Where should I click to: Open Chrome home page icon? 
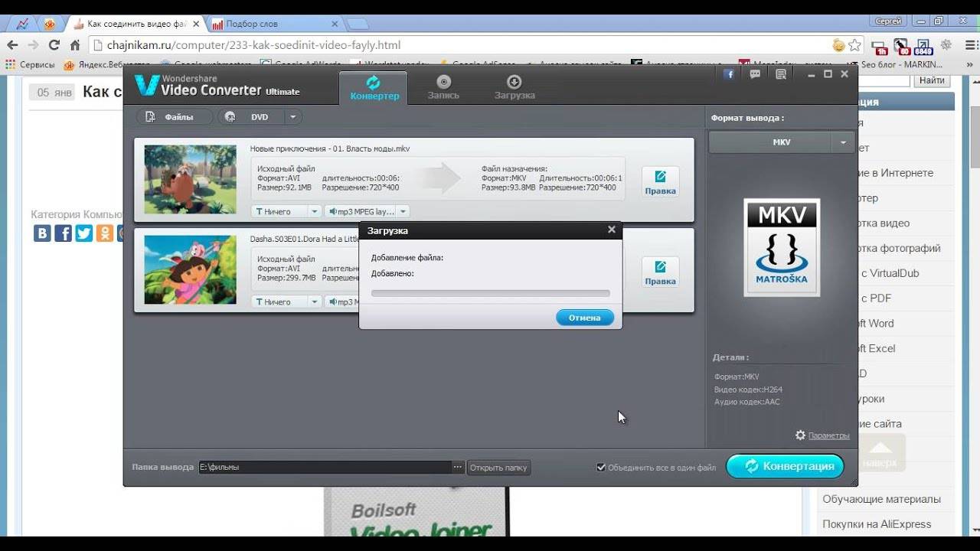75,45
